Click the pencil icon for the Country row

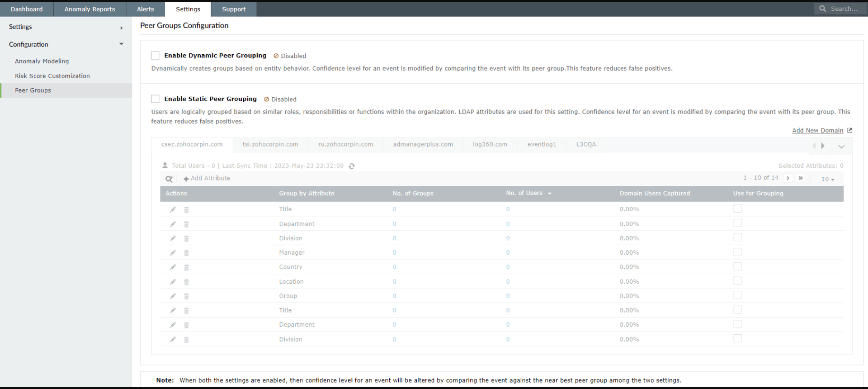pyautogui.click(x=173, y=267)
